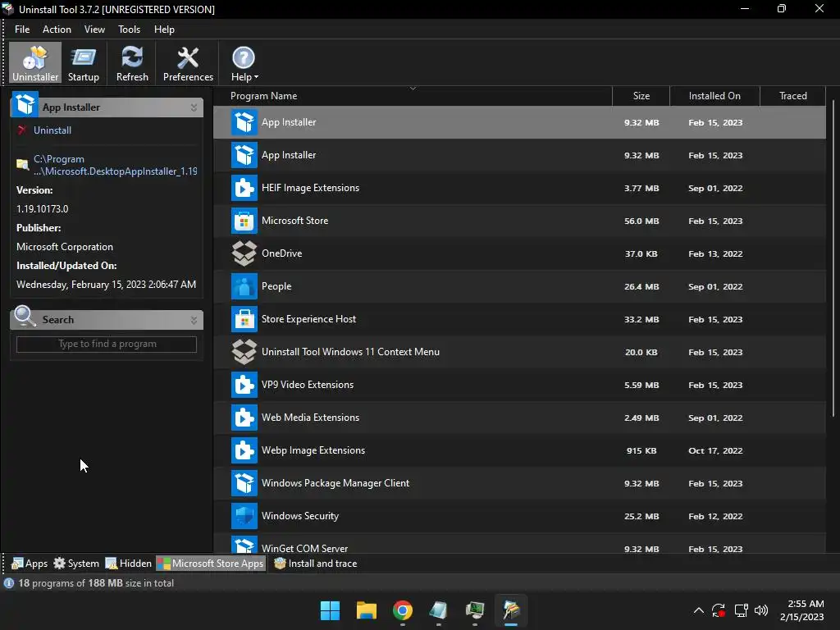
Task: Click the Windows Package Manager Client name
Action: [x=336, y=483]
